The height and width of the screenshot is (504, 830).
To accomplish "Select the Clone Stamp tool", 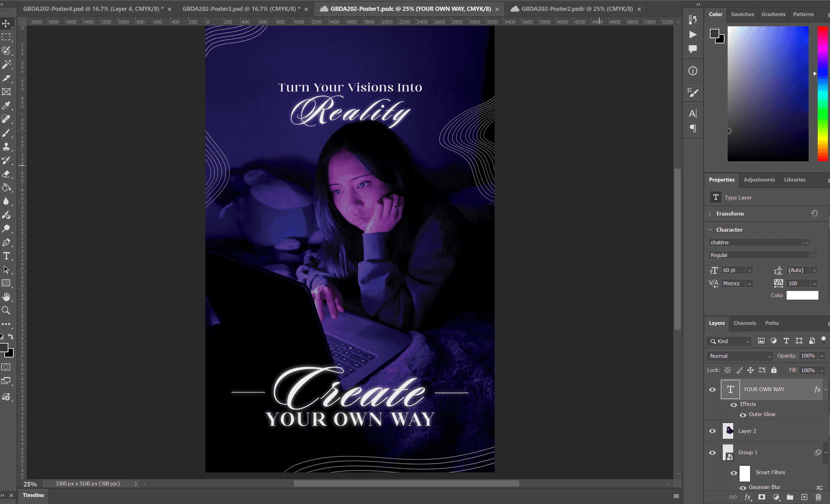I will click(x=6, y=147).
